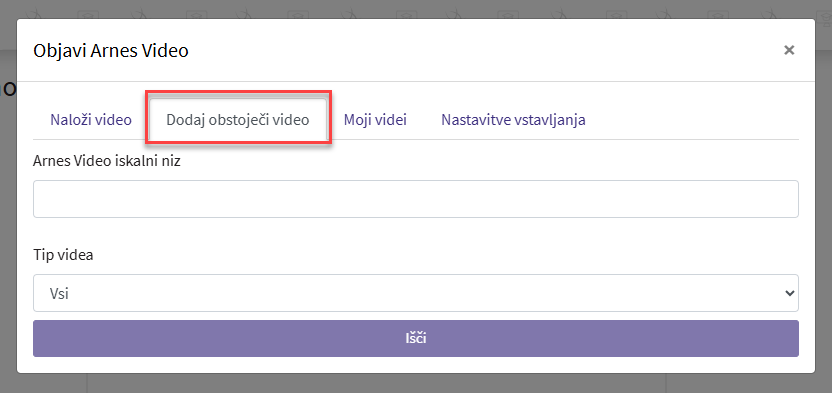832x393 pixels.
Task: Select the Vsi value text in combo box
Action: 59,293
